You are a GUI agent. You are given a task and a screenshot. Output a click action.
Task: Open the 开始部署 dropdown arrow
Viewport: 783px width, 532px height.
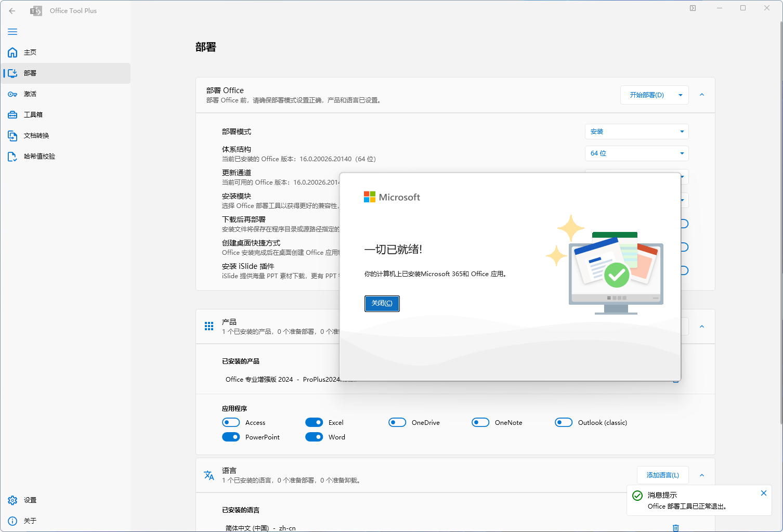[681, 95]
